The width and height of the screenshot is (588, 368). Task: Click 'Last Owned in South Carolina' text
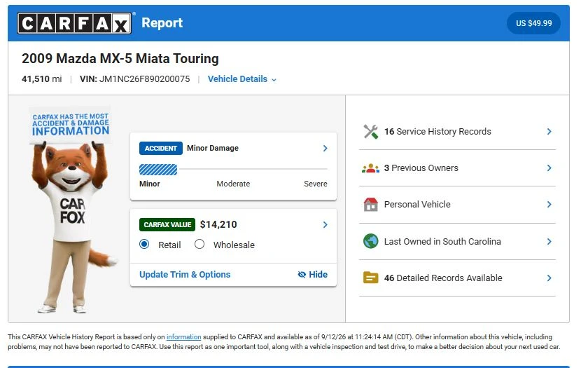pyautogui.click(x=442, y=241)
